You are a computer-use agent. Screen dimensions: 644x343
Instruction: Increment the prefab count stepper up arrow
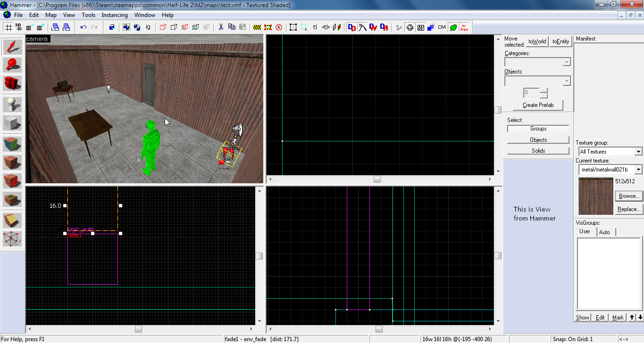pos(544,90)
